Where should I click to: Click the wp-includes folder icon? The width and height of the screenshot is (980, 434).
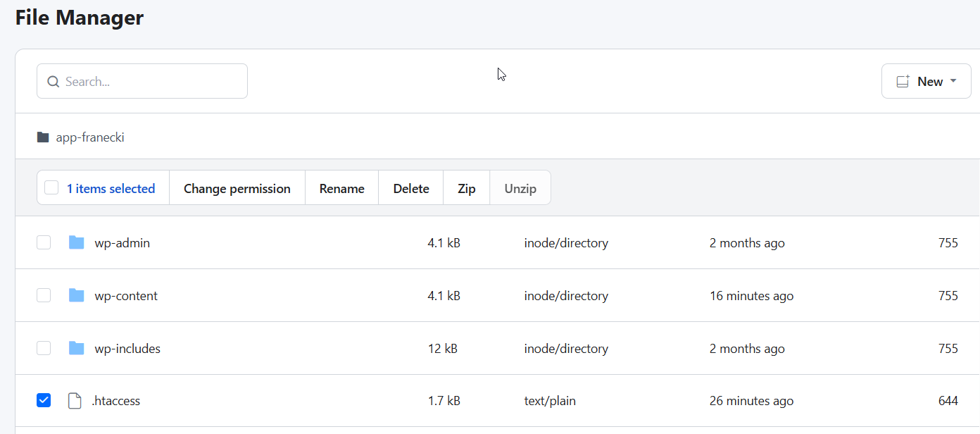(76, 349)
